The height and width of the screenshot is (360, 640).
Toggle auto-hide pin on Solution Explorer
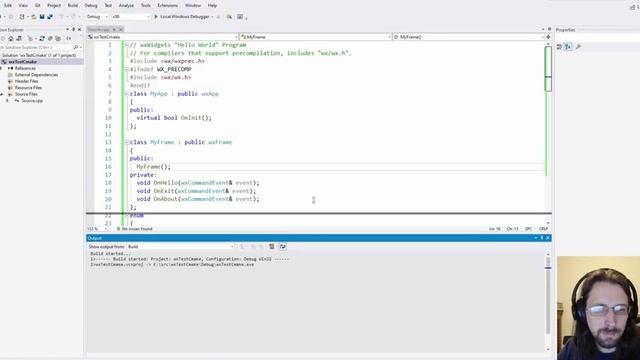click(x=73, y=30)
